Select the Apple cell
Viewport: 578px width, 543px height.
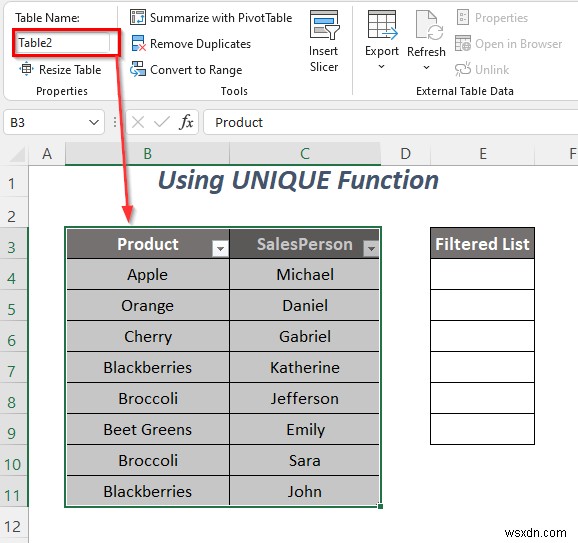[x=148, y=274]
